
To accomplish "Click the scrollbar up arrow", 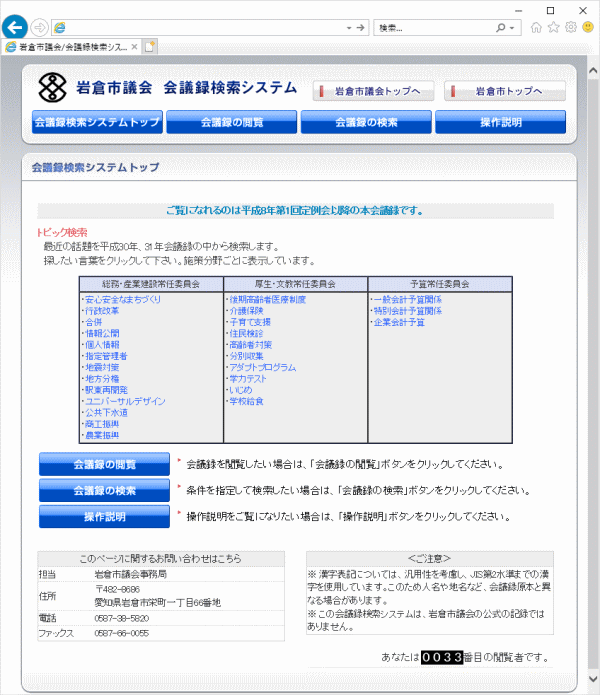I will pos(593,70).
